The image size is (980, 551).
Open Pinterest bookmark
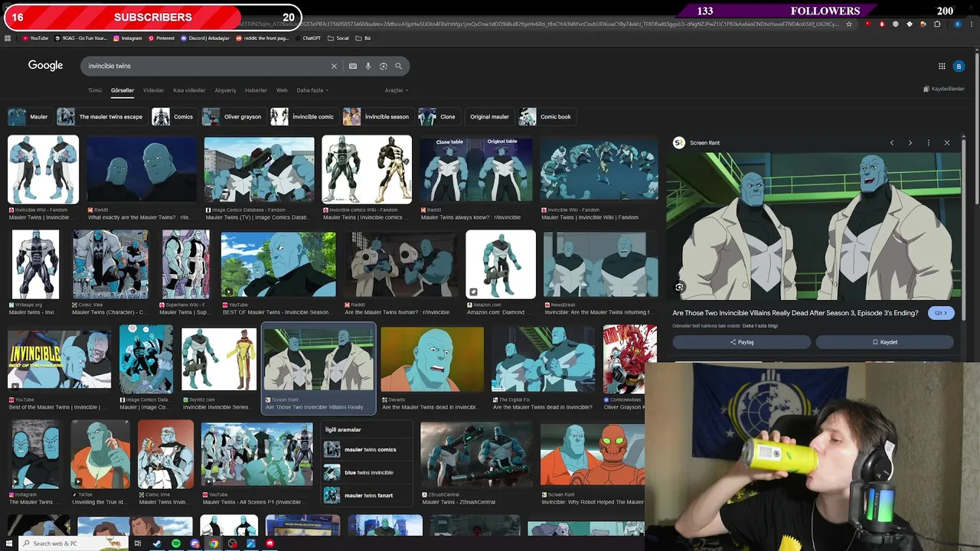coord(162,38)
